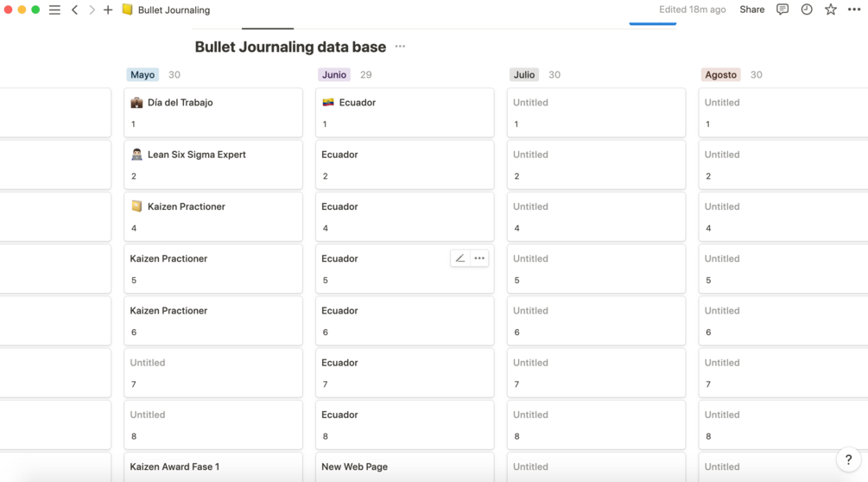The width and height of the screenshot is (868, 482).
Task: Add a new page with plus icon
Action: pos(108,10)
